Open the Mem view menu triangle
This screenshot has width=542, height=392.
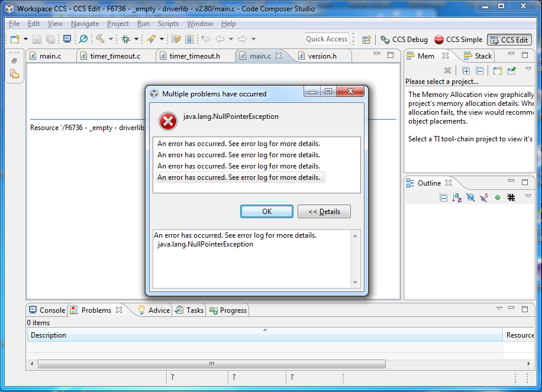[x=528, y=69]
